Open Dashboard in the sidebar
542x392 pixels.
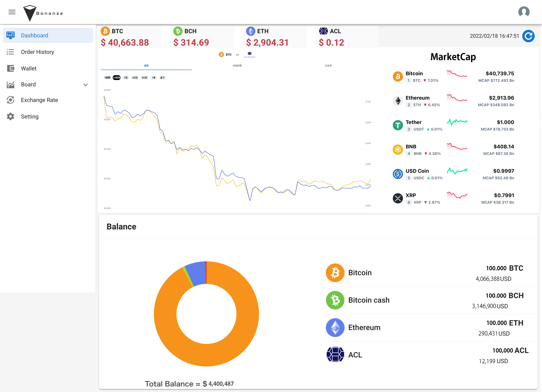click(34, 35)
